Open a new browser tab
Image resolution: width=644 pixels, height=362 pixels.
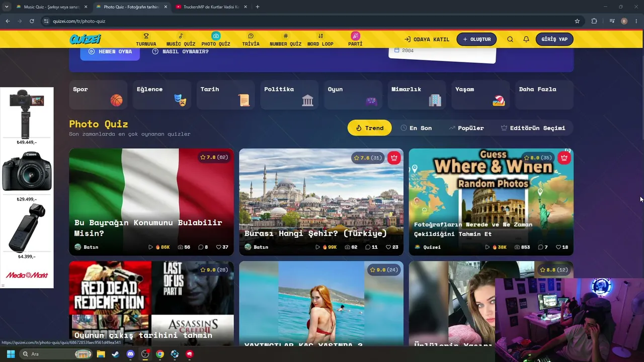258,7
